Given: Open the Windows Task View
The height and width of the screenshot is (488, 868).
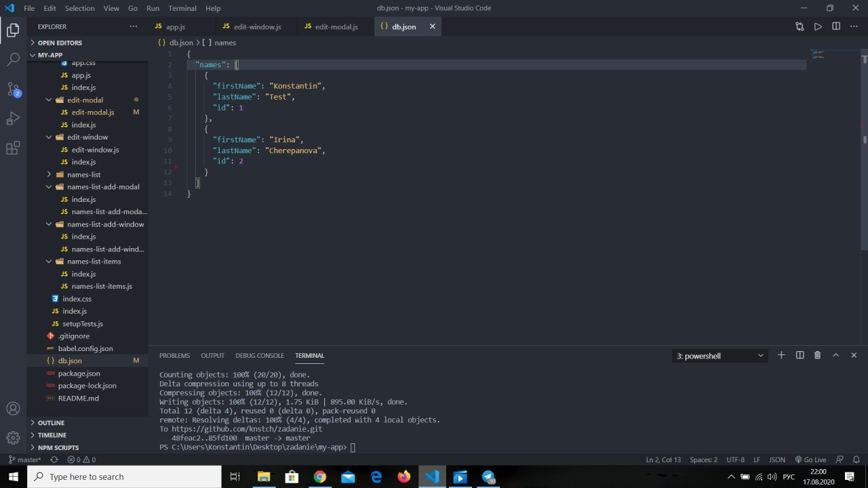Looking at the screenshot, I should (x=235, y=476).
